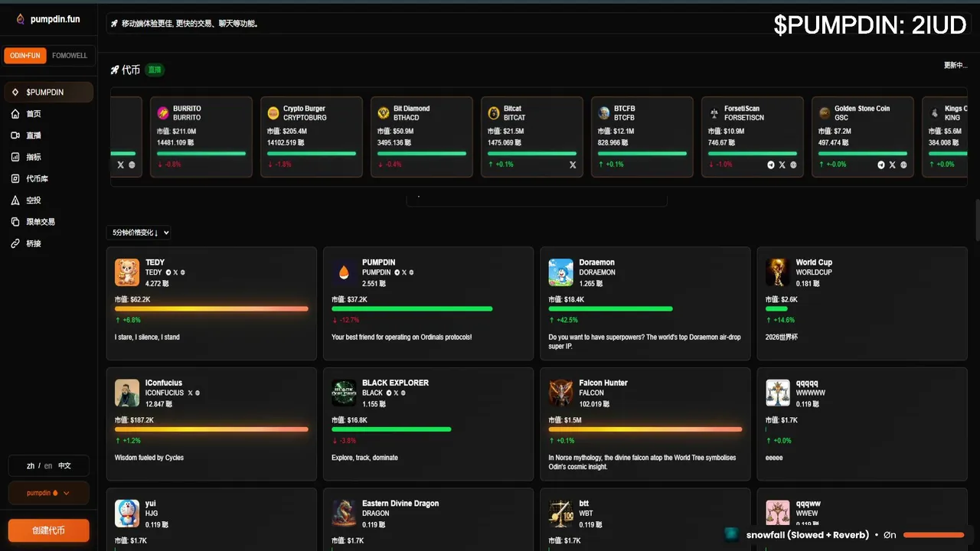The image size is (980, 551).
Task: Click the X icon next to ICONFUCIUS ticker
Action: pyautogui.click(x=190, y=393)
